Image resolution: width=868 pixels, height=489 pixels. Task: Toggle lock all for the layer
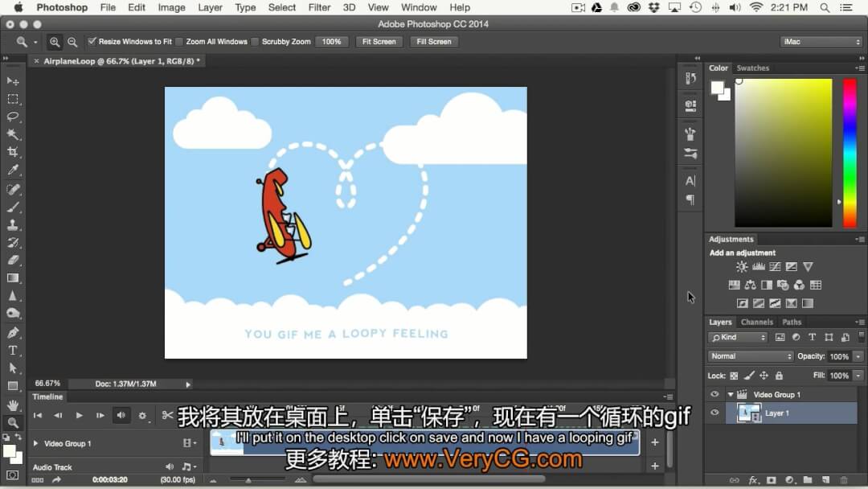(x=779, y=376)
